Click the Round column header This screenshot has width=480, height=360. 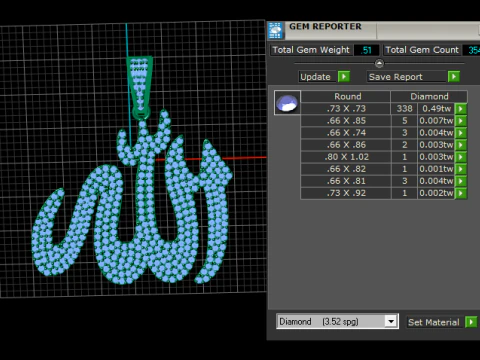(x=346, y=96)
